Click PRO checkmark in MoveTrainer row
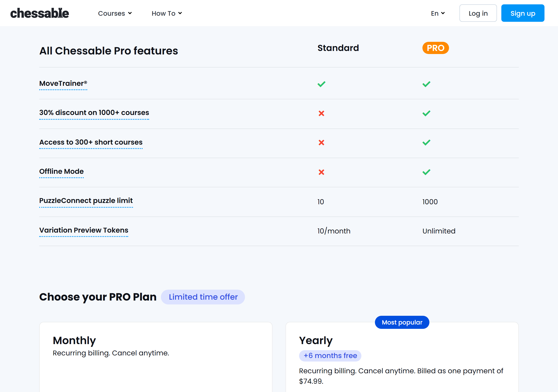558x392 pixels. point(426,84)
